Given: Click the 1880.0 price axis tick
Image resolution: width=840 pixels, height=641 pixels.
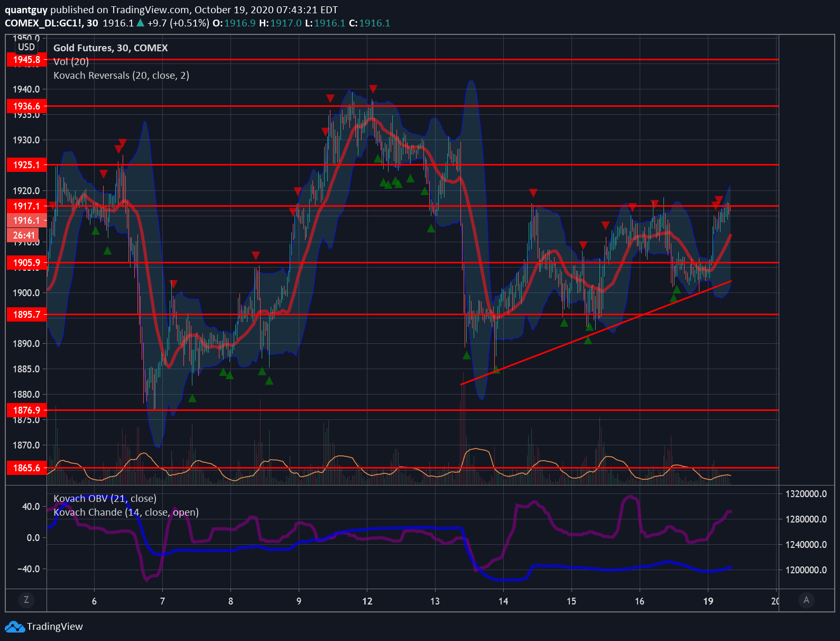Looking at the screenshot, I should [26, 395].
